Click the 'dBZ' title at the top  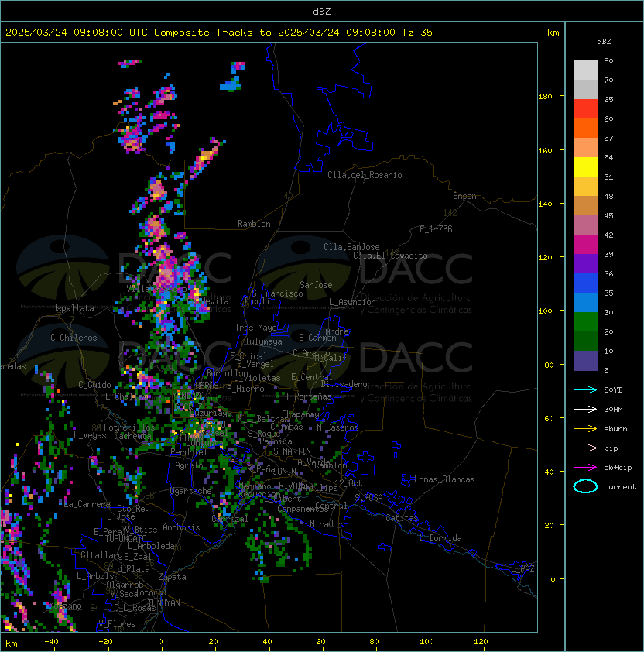pos(322,12)
